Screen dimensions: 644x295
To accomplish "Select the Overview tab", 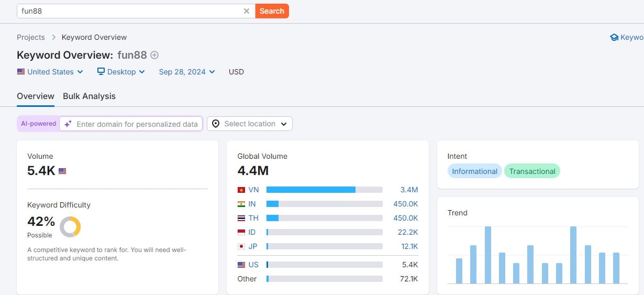I will (35, 96).
